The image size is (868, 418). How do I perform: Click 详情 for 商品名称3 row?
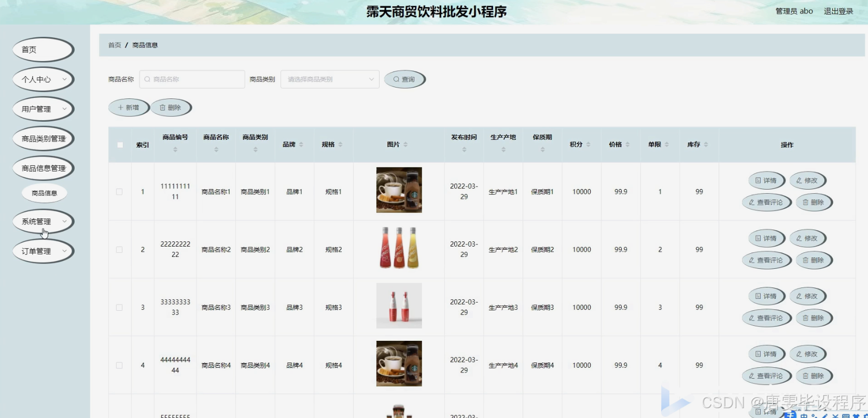point(766,296)
